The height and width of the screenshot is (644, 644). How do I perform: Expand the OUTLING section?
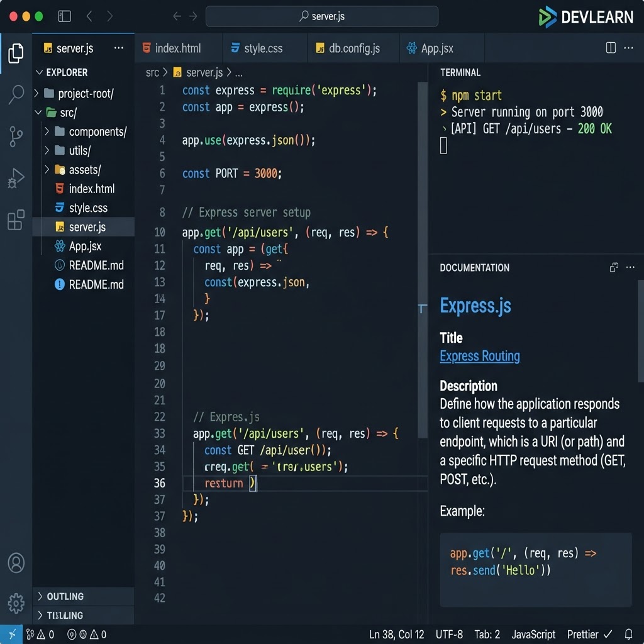[83, 596]
